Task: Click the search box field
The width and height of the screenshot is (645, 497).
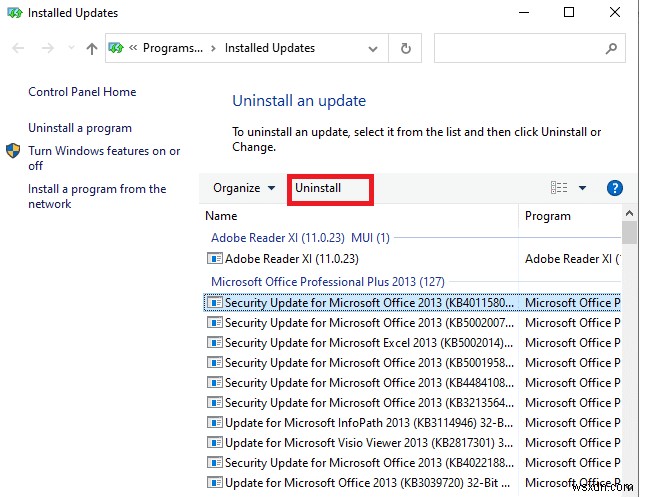Action: [x=530, y=48]
